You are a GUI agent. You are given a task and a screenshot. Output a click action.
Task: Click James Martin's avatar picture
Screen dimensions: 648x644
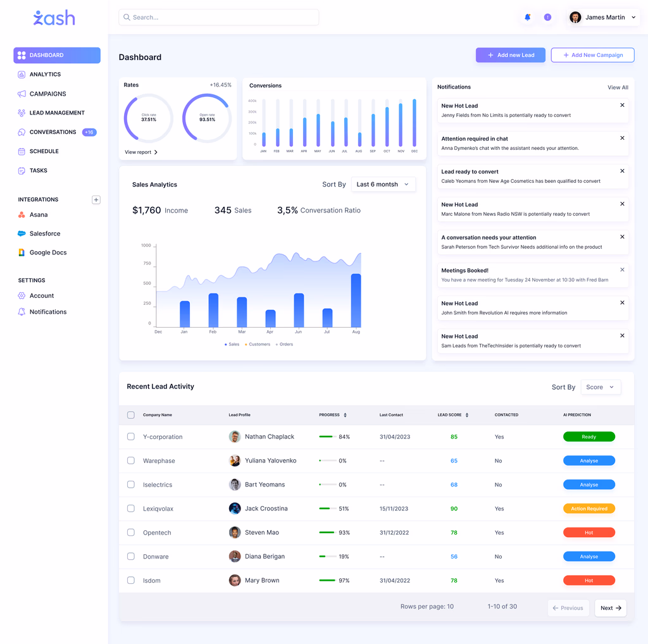[575, 17]
